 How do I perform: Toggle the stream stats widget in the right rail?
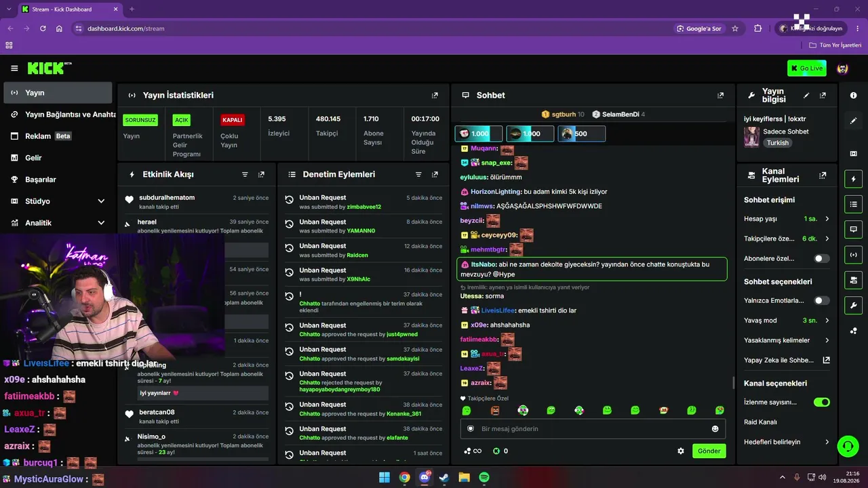(853, 255)
